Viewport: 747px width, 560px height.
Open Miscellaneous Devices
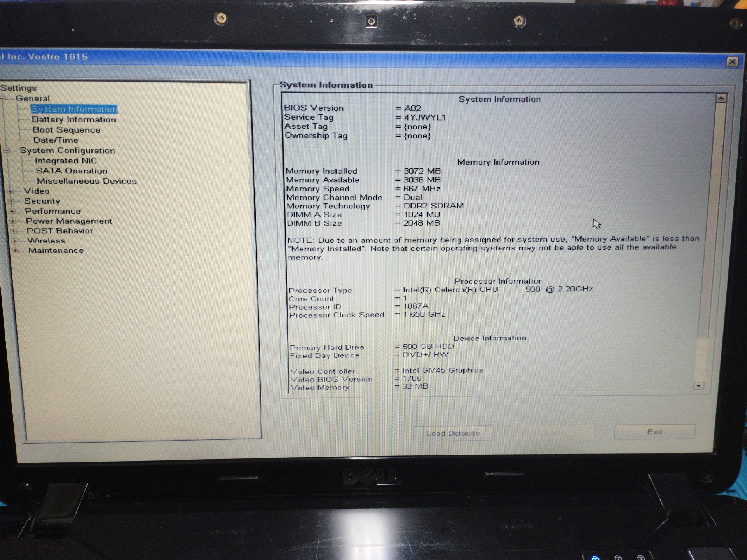(x=86, y=181)
